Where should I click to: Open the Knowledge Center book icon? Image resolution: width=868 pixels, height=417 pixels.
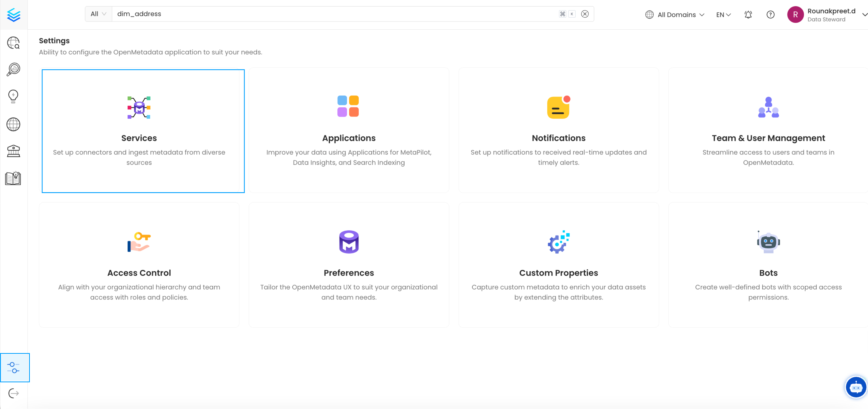pos(14,178)
